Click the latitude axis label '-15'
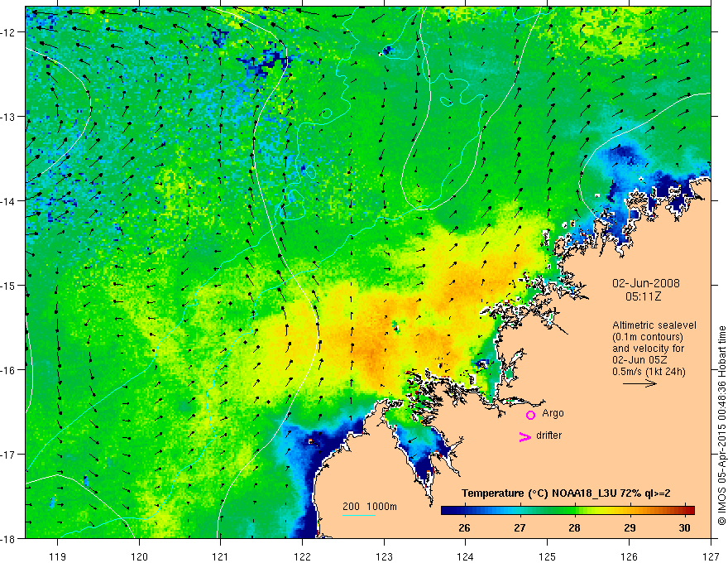 pyautogui.click(x=8, y=285)
